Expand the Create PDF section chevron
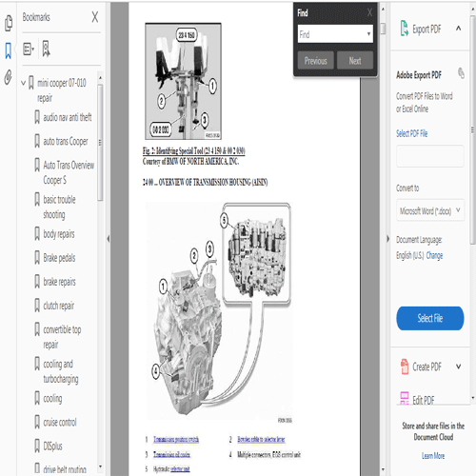 (x=459, y=367)
